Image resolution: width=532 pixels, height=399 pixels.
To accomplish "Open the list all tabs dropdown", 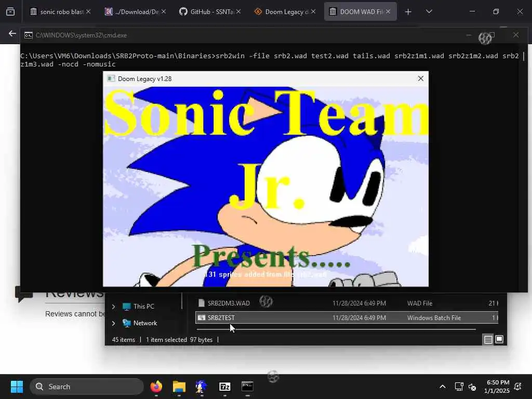I will pyautogui.click(x=429, y=11).
